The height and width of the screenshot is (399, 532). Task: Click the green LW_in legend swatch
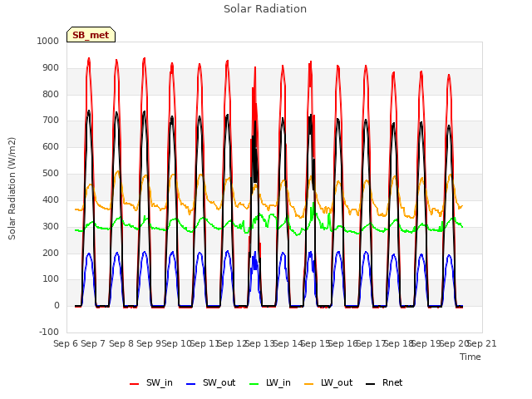click(254, 384)
